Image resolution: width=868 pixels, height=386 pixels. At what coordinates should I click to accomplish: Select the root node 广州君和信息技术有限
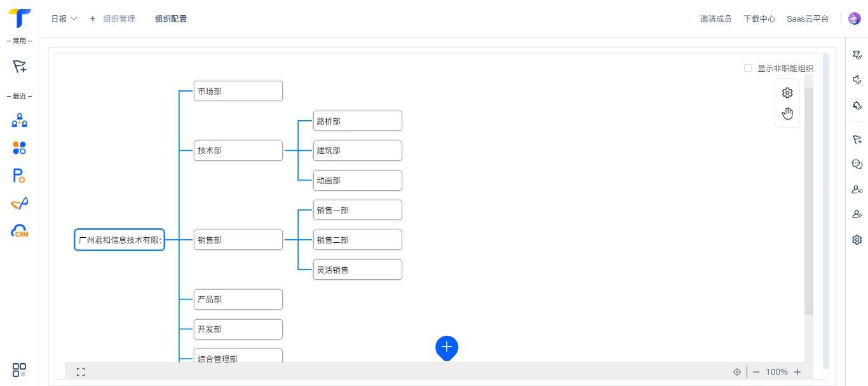point(119,240)
